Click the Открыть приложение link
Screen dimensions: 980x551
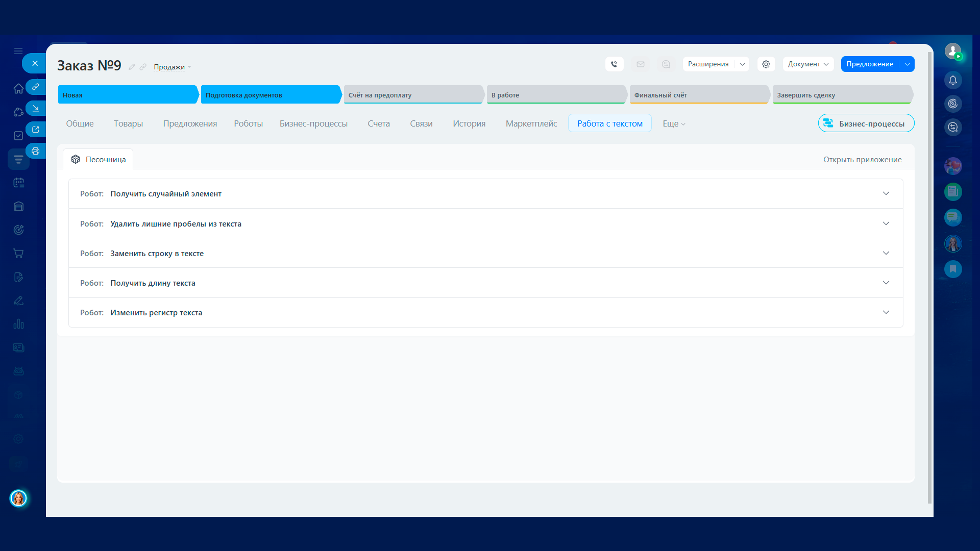(x=862, y=160)
